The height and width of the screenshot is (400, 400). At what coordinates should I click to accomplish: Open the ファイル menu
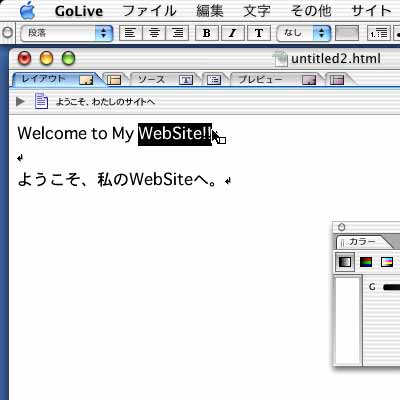[x=149, y=11]
